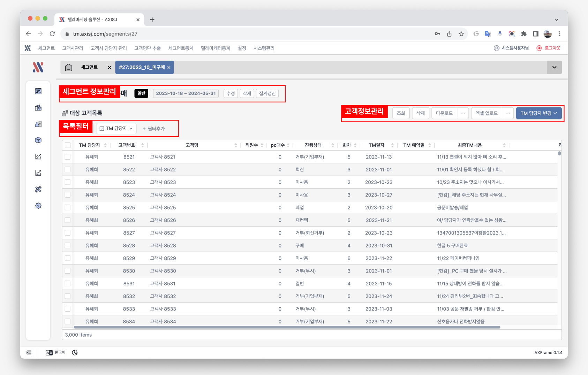Image resolution: width=588 pixels, height=375 pixels.
Task: Open the Google Translate extension icon
Action: pos(488,34)
